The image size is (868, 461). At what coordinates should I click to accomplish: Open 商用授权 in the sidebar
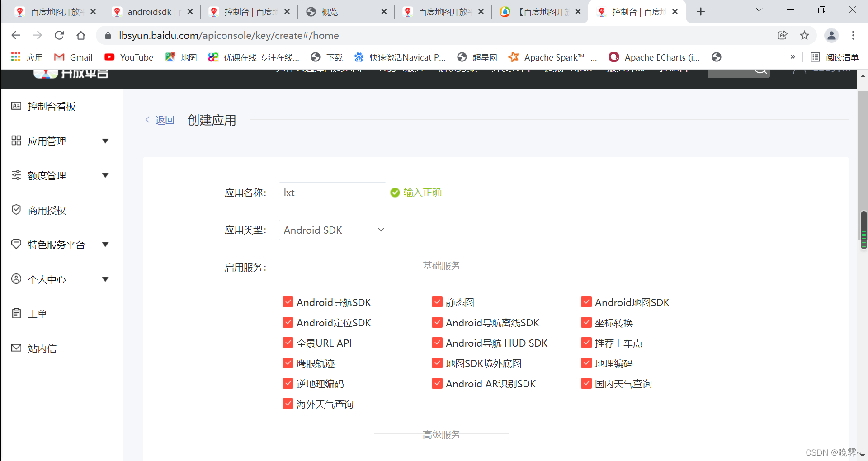[x=38, y=210]
